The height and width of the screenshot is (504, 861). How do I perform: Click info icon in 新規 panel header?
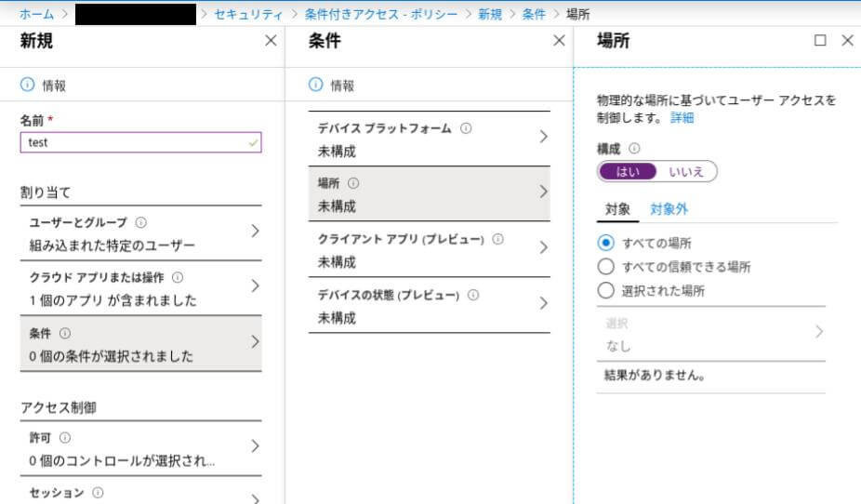click(27, 85)
